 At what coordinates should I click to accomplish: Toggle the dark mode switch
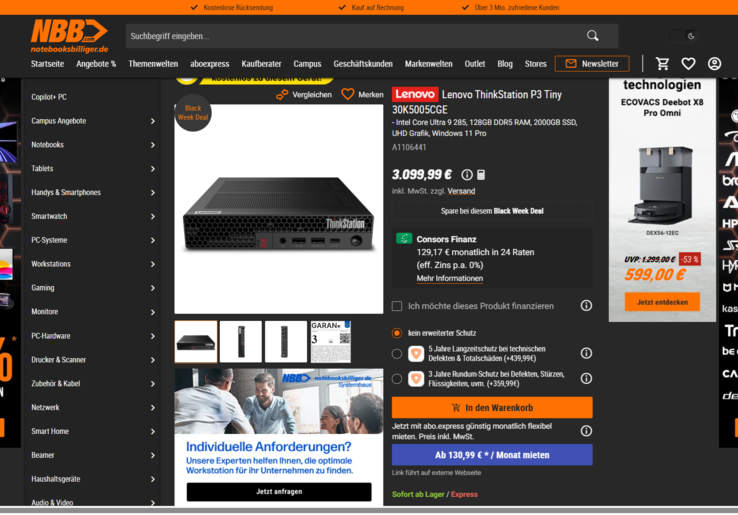(x=684, y=36)
